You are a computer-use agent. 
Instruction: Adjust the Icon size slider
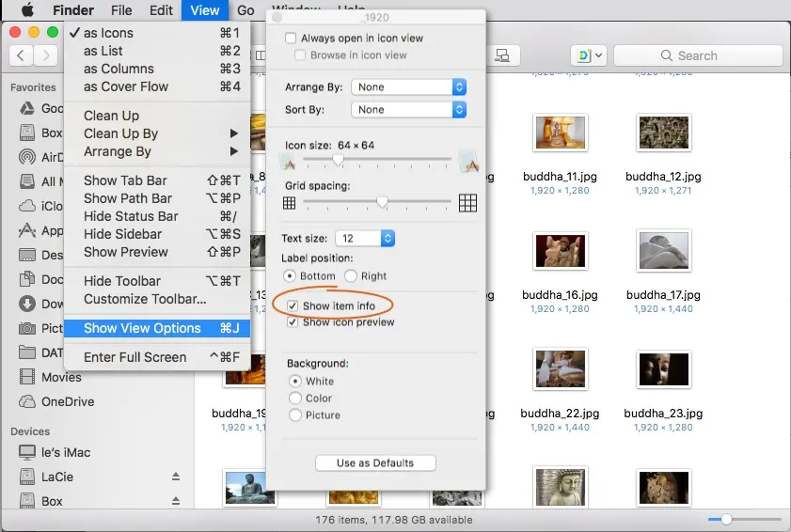click(338, 160)
